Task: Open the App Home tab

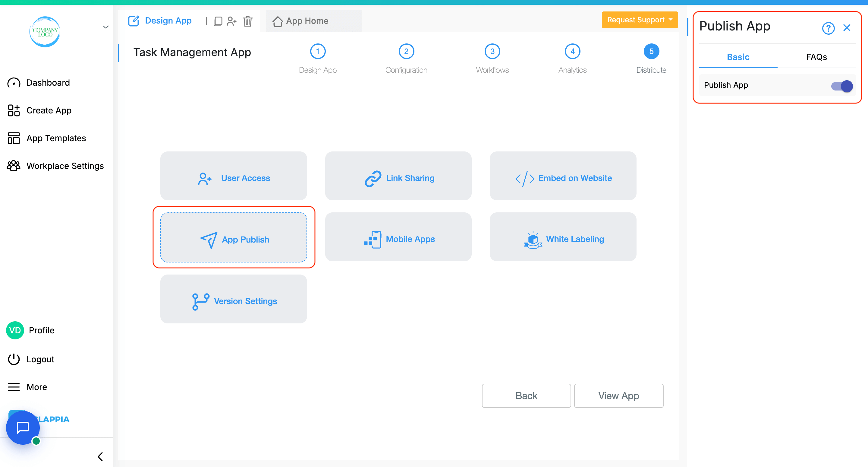Action: pos(314,21)
